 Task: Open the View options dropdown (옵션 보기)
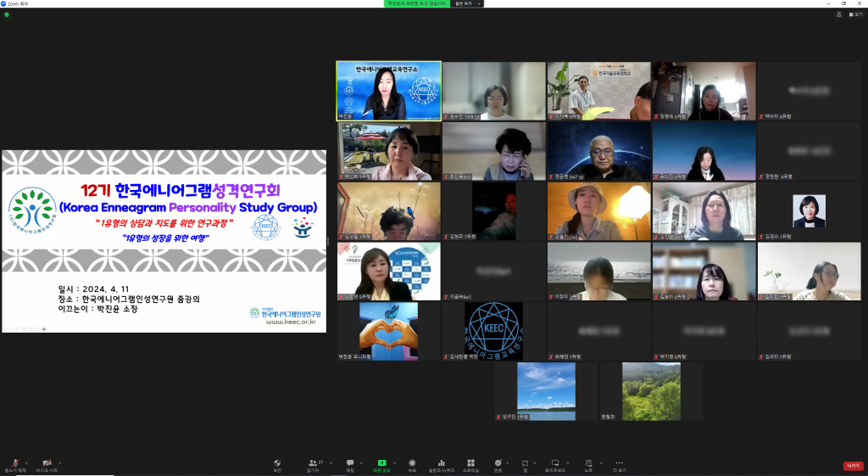coord(467,3)
